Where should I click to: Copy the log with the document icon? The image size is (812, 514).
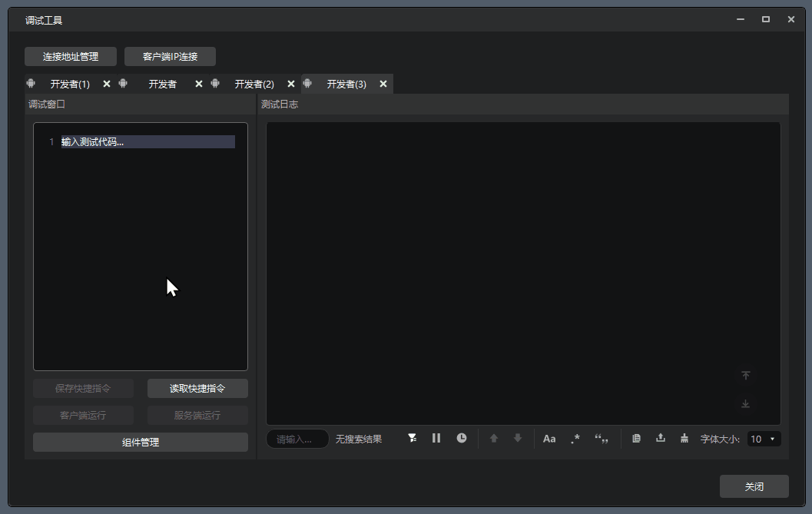pyautogui.click(x=636, y=438)
